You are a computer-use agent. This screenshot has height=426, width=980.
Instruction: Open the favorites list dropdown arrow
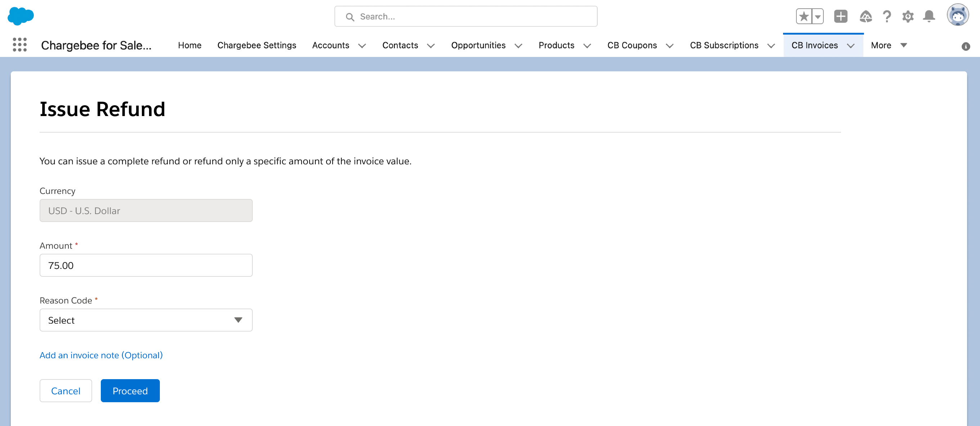[818, 16]
